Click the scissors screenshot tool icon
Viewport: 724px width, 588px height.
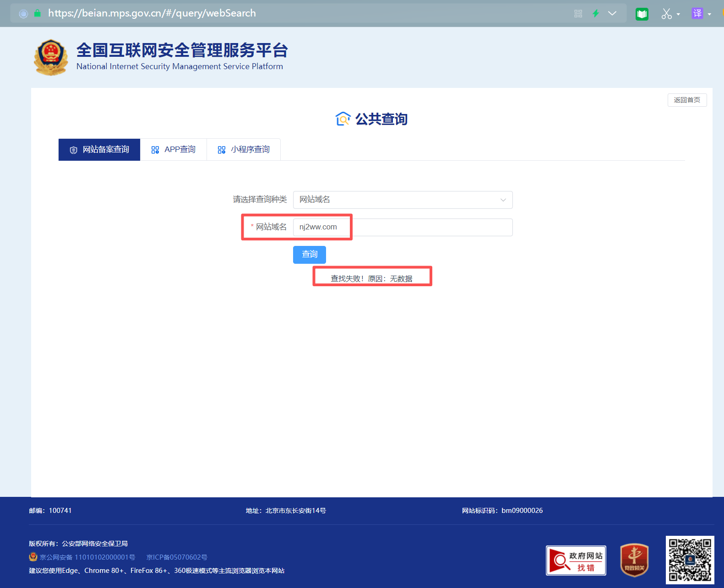[666, 14]
